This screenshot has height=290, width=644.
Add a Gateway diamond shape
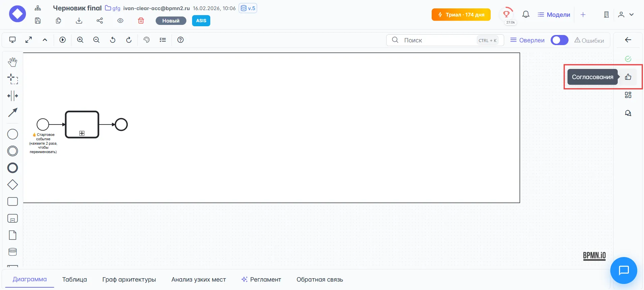click(12, 185)
